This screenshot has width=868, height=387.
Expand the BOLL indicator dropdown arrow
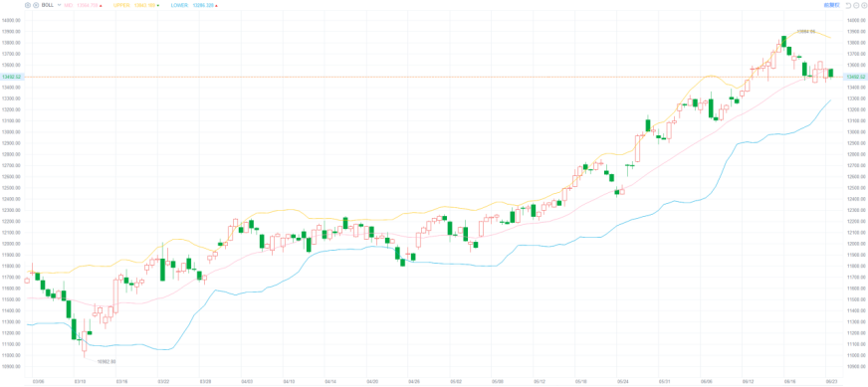click(x=59, y=5)
